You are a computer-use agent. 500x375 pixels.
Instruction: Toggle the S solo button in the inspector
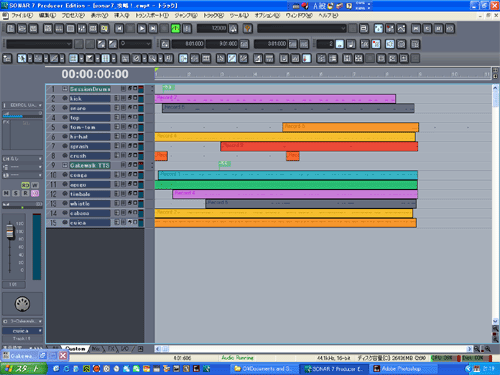coord(16,193)
